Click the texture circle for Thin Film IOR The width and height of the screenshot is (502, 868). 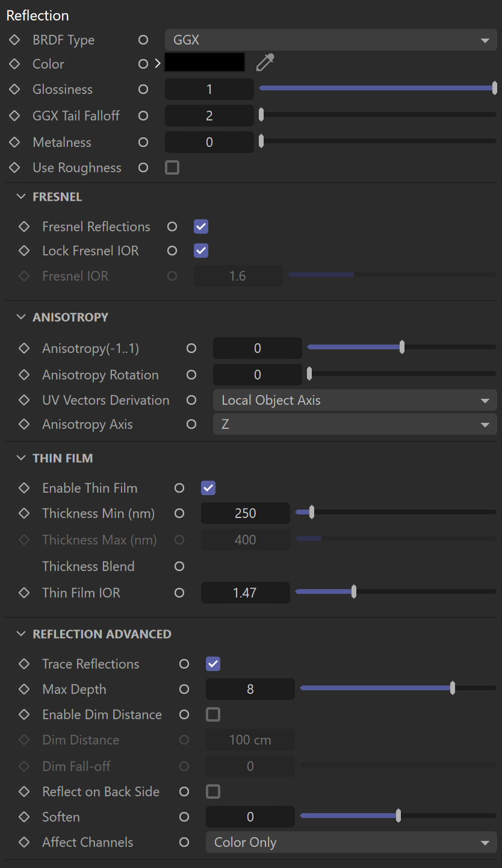pyautogui.click(x=179, y=593)
